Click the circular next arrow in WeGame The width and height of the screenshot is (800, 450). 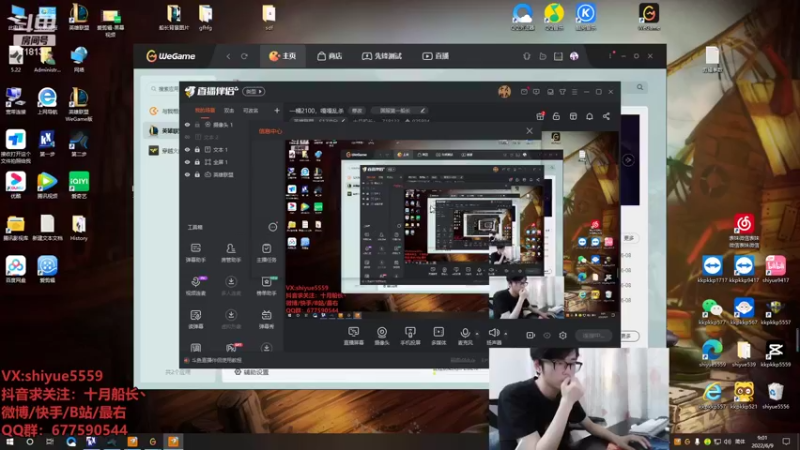click(628, 160)
